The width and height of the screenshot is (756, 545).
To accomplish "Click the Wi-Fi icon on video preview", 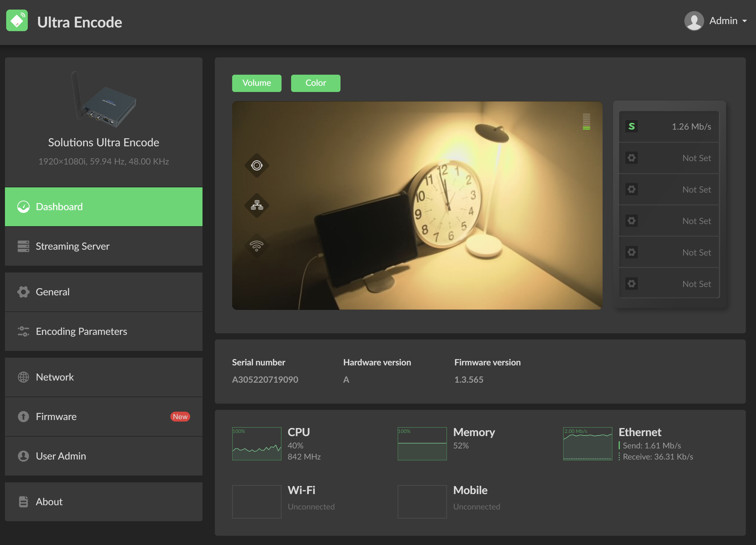I will 257,246.
